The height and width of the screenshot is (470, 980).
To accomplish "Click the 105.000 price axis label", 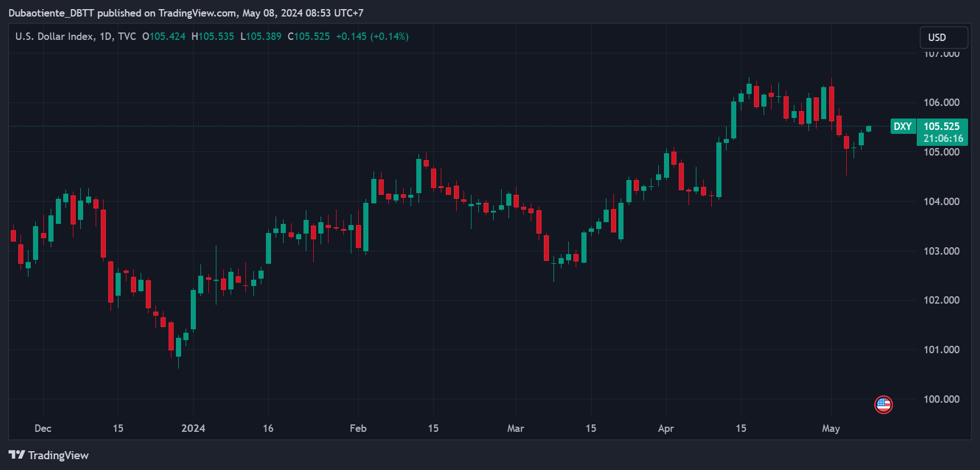I will point(942,152).
